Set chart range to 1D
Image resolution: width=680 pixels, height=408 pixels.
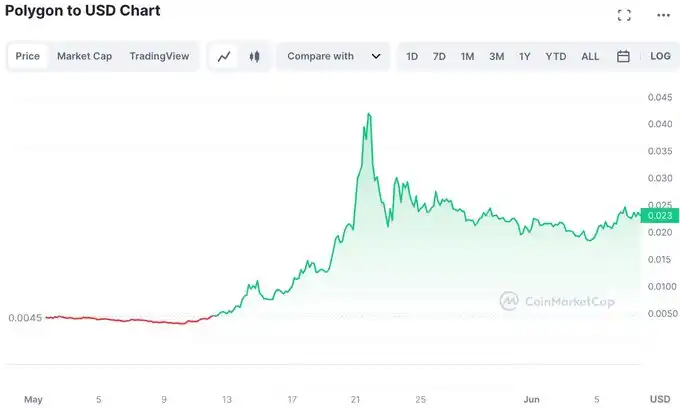[412, 57]
